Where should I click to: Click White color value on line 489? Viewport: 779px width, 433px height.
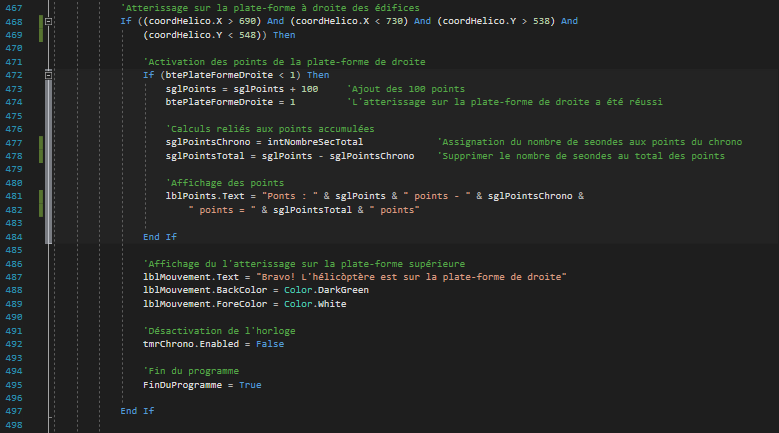point(332,304)
